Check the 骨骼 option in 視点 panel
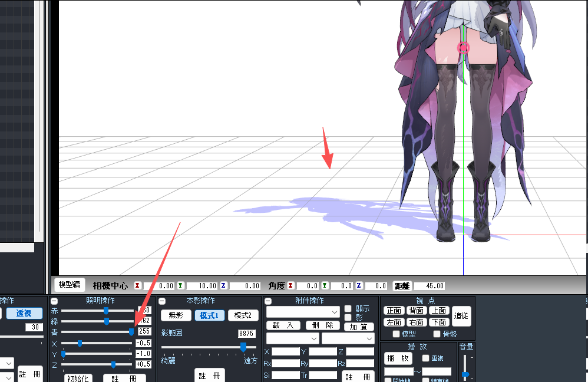Image resolution: width=588 pixels, height=382 pixels. (437, 334)
